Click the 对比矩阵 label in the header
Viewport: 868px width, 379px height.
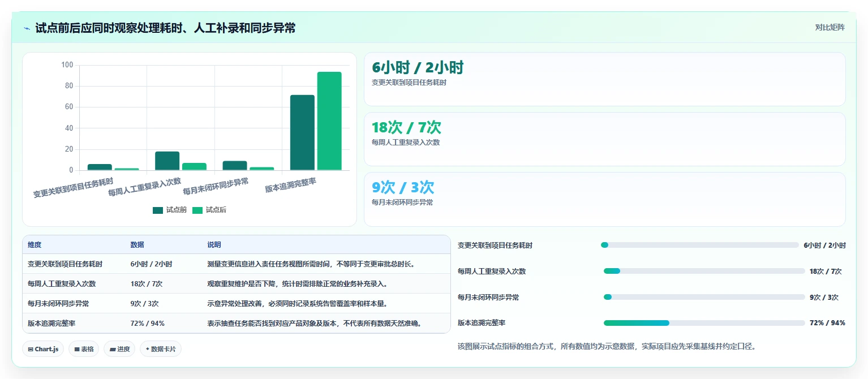click(x=830, y=27)
